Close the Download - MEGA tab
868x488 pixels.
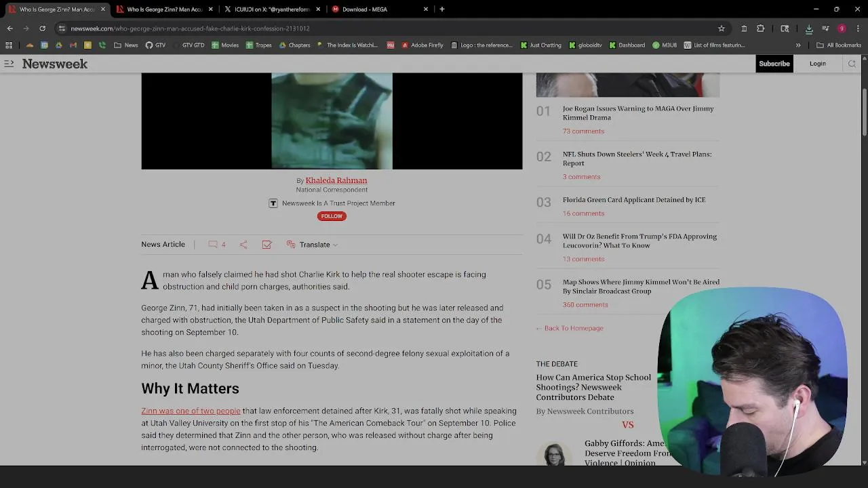click(x=426, y=9)
